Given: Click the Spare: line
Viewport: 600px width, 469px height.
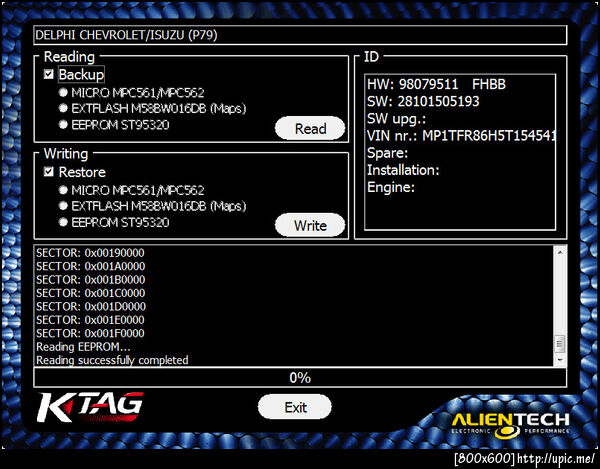Looking at the screenshot, I should tap(387, 153).
